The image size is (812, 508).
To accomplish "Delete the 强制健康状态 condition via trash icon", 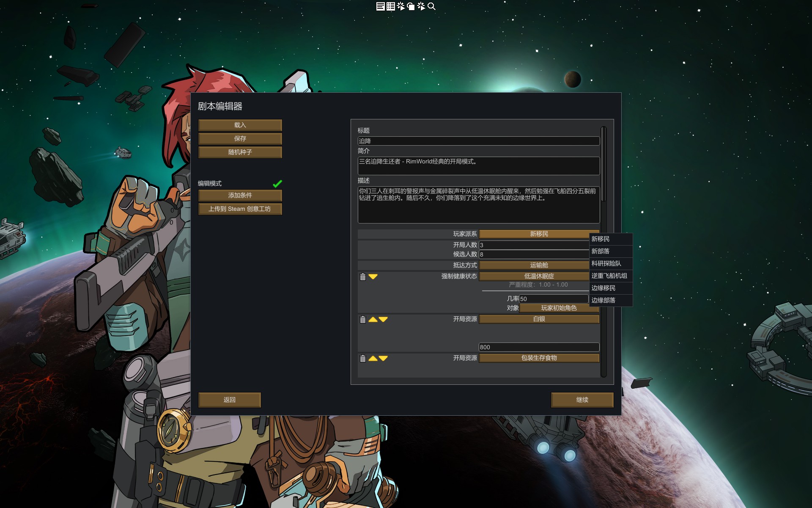I will 362,276.
